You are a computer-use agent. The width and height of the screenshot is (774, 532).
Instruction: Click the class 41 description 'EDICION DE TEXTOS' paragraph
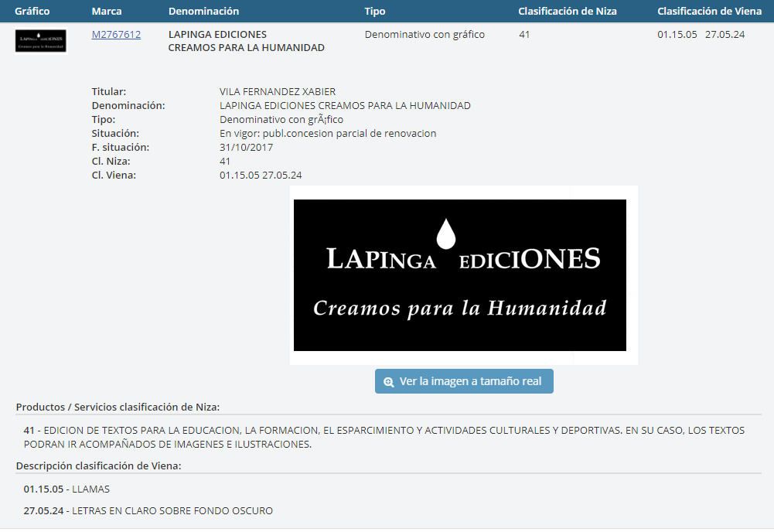pos(384,437)
